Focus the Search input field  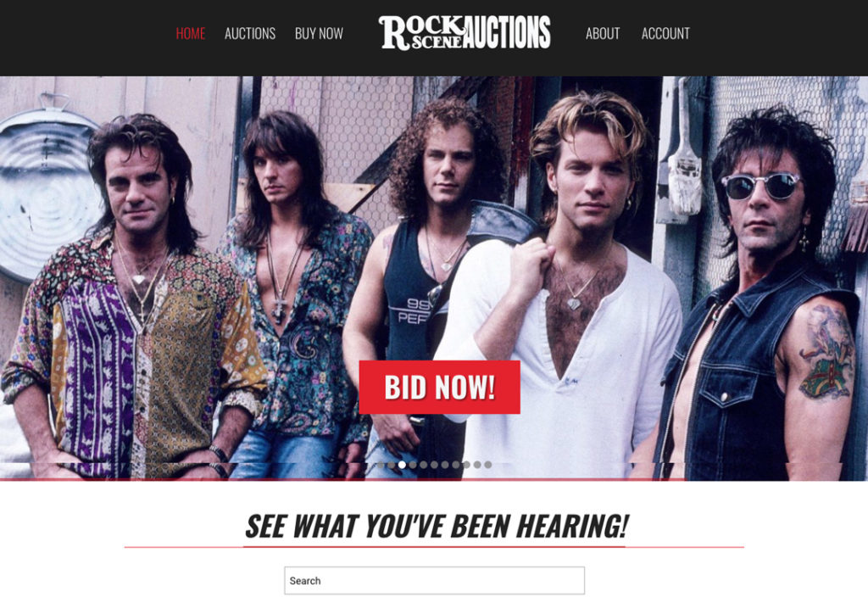[435, 580]
